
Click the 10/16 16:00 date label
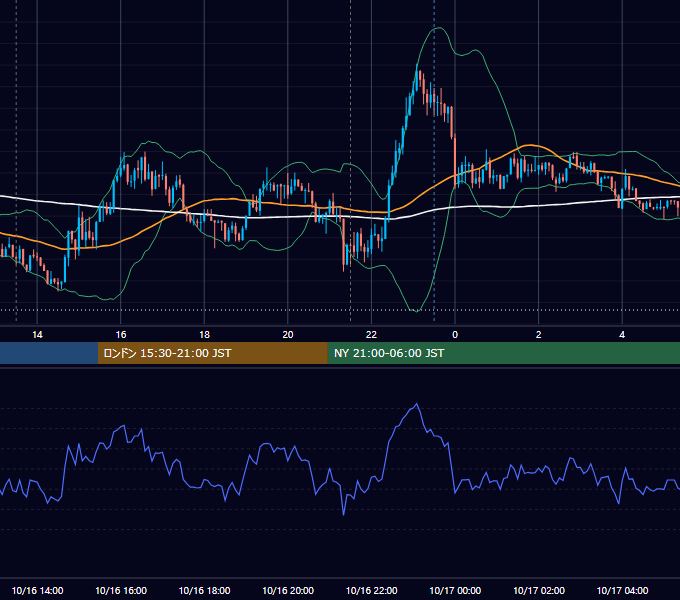(121, 590)
